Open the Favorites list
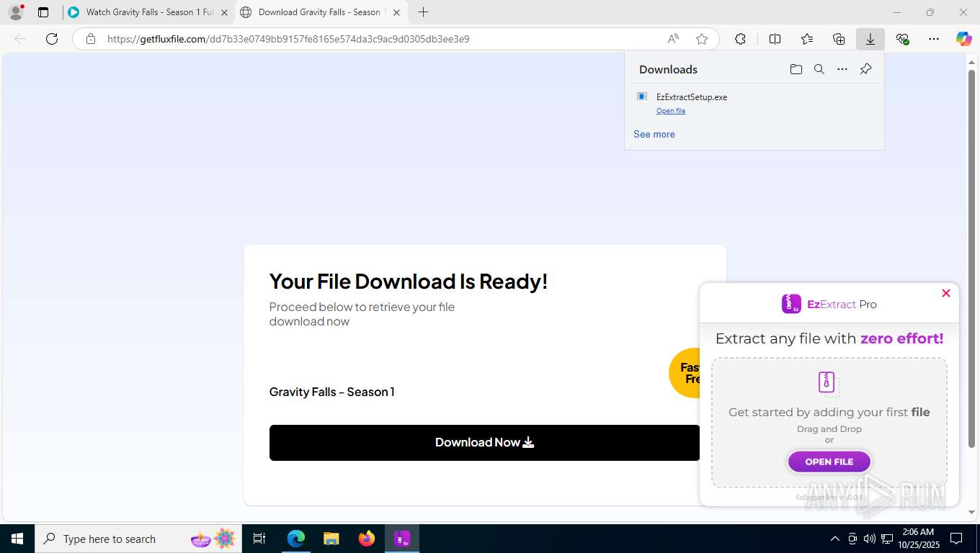Screen dimensions: 980x553 (807, 39)
